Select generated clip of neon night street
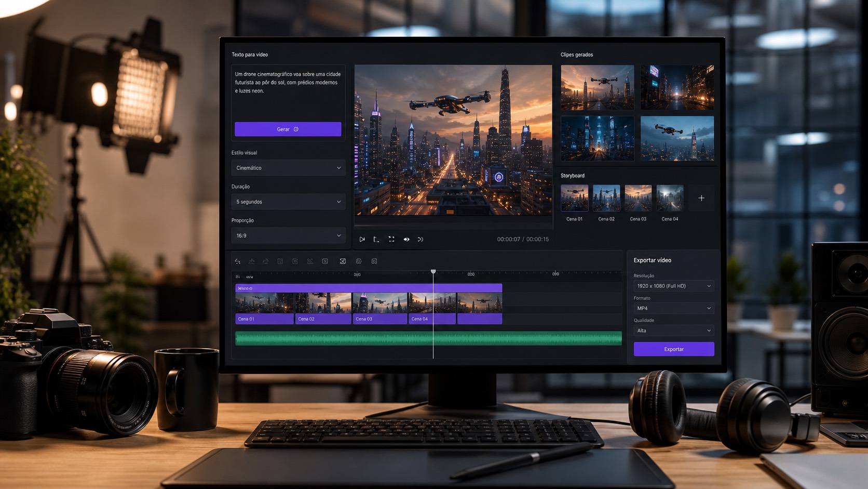 [677, 87]
